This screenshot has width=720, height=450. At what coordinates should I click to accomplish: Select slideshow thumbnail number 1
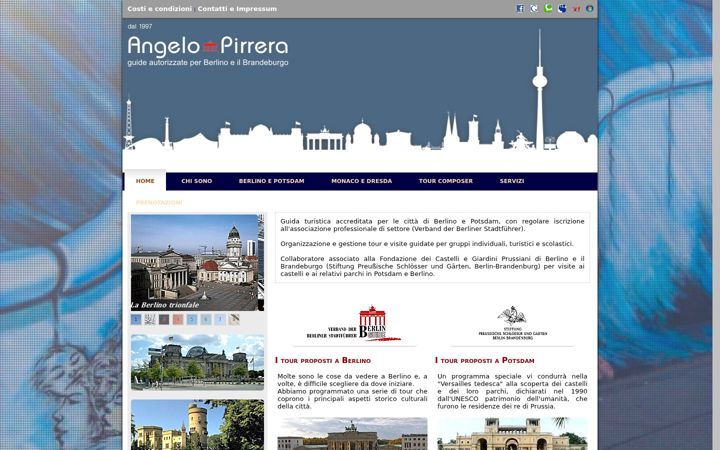[x=136, y=319]
